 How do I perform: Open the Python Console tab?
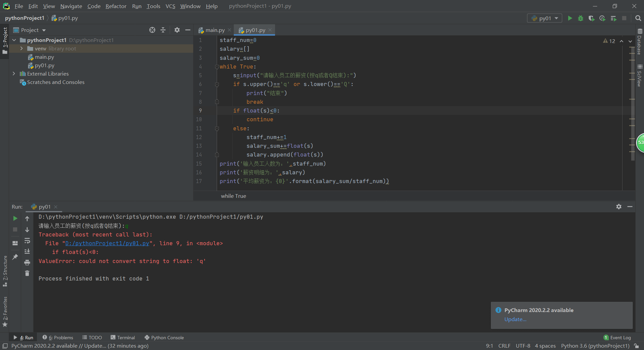164,338
